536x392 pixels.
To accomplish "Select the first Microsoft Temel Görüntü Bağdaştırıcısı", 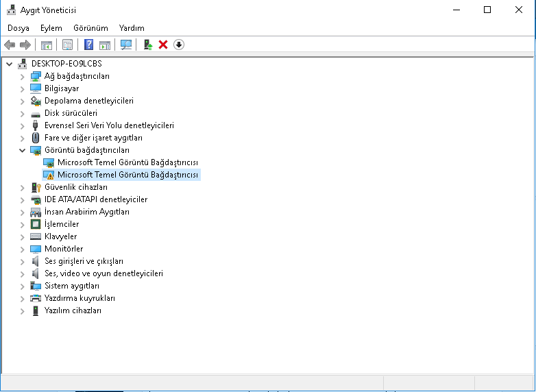I will coord(127,162).
